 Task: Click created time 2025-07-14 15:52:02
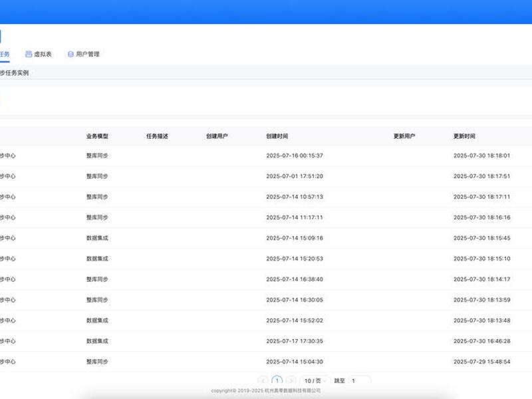[295, 321]
